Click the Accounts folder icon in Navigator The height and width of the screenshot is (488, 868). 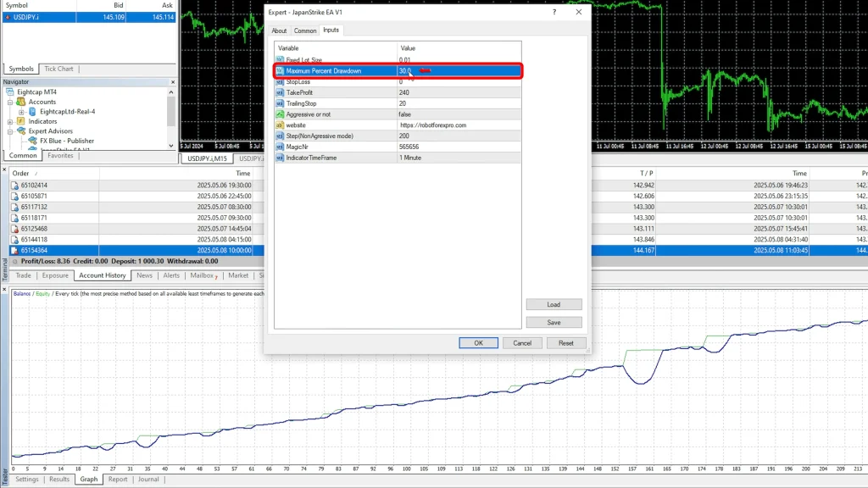(x=21, y=102)
